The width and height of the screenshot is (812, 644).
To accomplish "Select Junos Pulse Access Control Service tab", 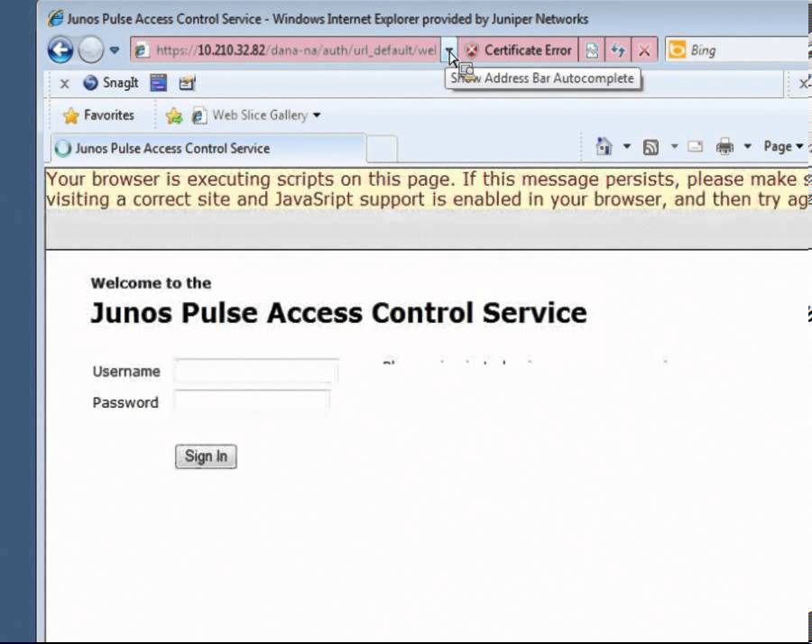I will [x=208, y=149].
